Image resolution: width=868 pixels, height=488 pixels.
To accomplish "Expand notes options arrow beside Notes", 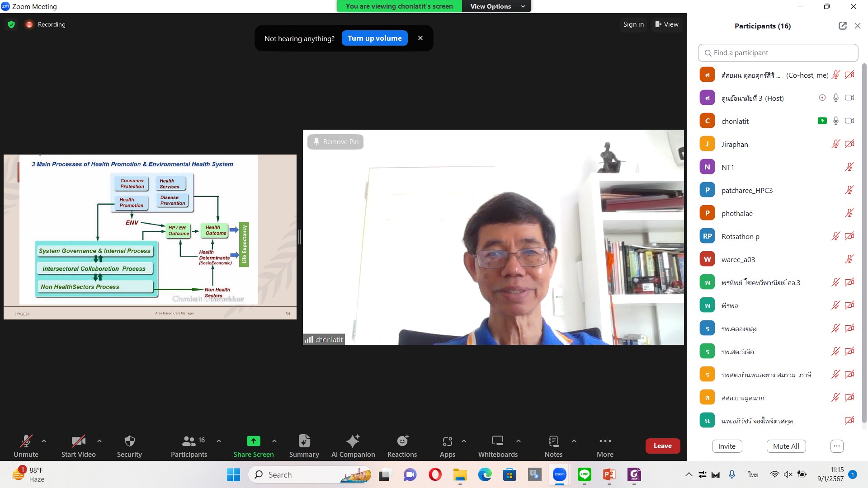I will (x=574, y=441).
